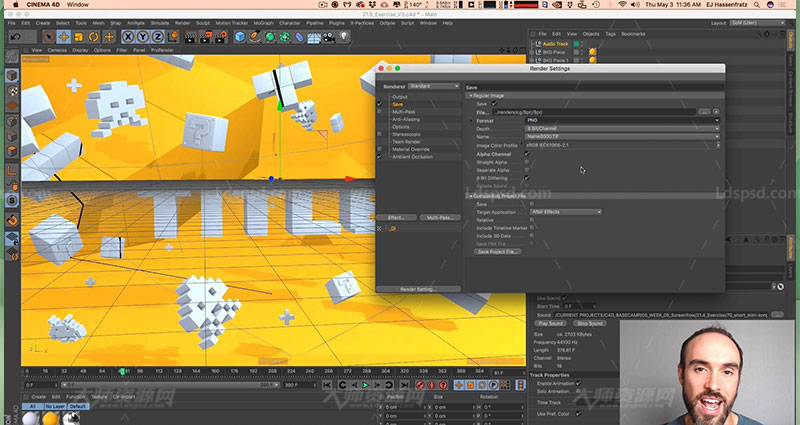Enable Include Timeline Marker checkbox
Viewport: 800px width, 425px height.
coord(532,228)
